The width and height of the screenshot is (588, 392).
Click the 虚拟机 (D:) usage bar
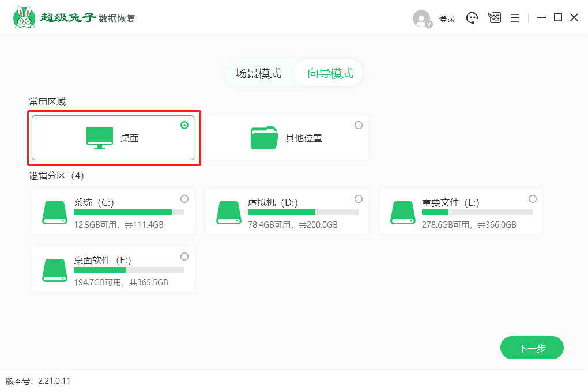(x=303, y=212)
